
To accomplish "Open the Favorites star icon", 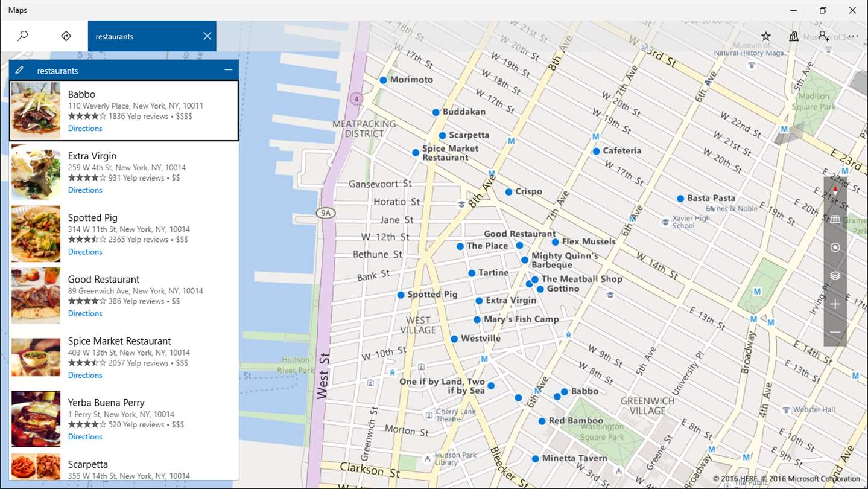I will [x=765, y=36].
